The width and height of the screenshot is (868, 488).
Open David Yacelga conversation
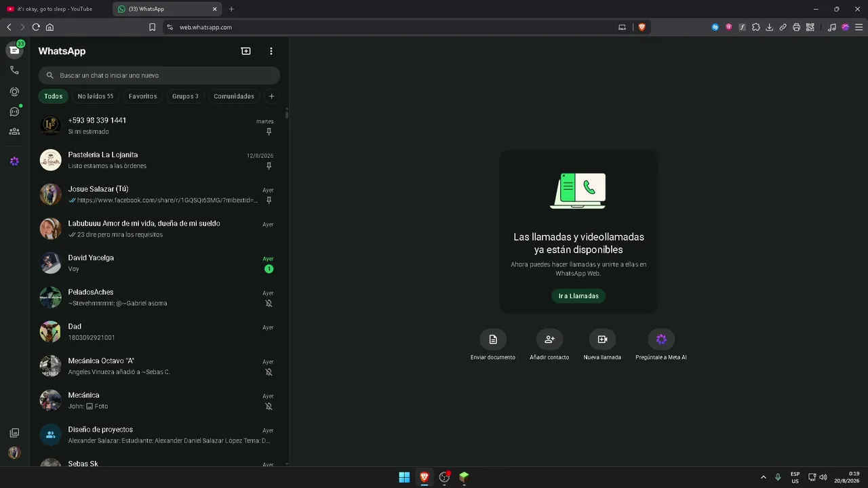click(159, 263)
